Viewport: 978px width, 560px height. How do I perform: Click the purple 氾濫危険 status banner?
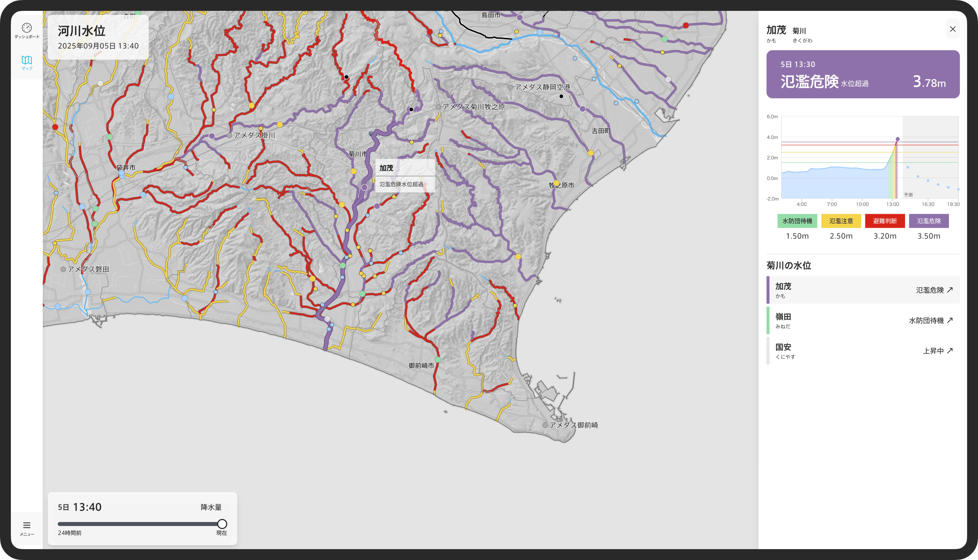tap(862, 74)
